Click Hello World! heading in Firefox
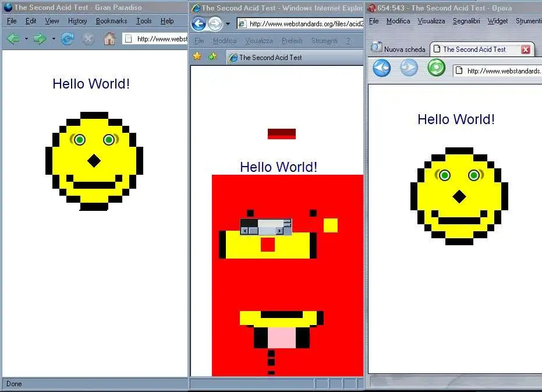The width and height of the screenshot is (542, 392). (91, 84)
